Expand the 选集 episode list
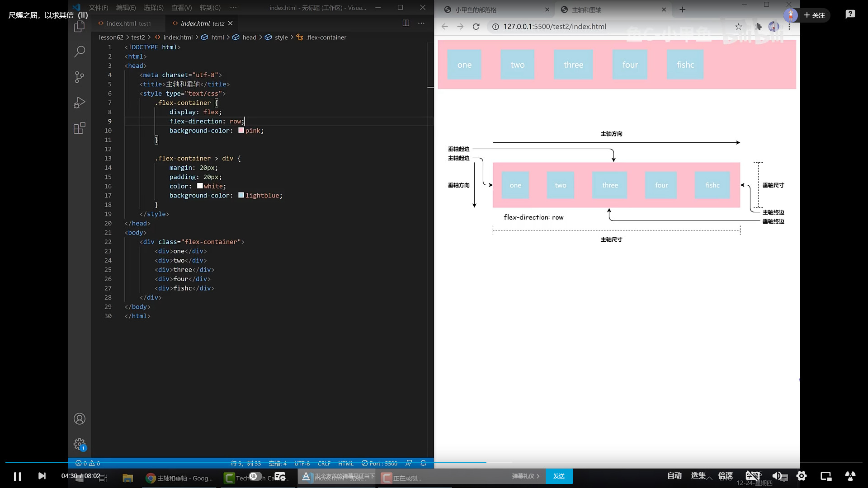The height and width of the screenshot is (488, 868). tap(698, 475)
